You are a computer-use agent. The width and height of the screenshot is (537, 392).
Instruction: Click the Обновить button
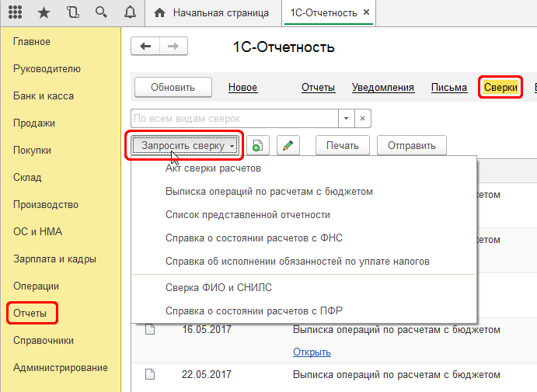point(173,87)
